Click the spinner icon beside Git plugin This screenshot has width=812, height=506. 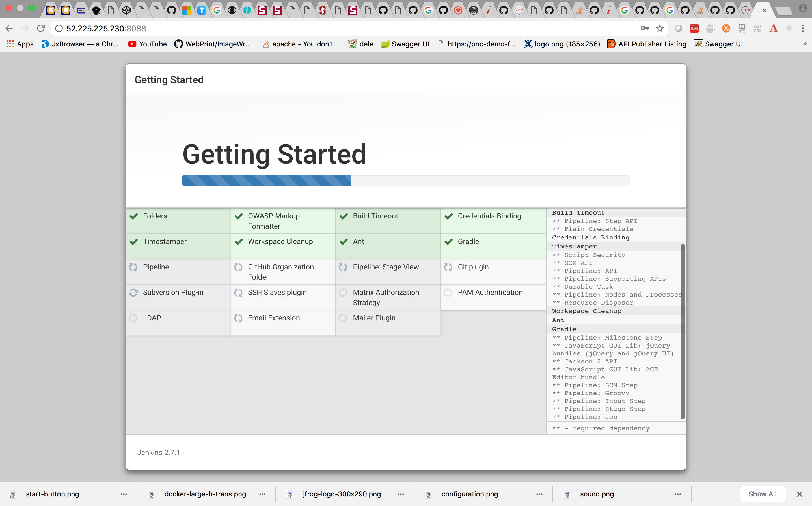pos(448,267)
